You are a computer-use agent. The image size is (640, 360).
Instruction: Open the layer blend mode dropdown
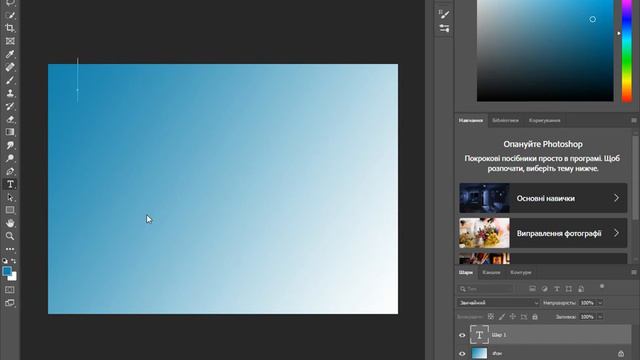[498, 303]
